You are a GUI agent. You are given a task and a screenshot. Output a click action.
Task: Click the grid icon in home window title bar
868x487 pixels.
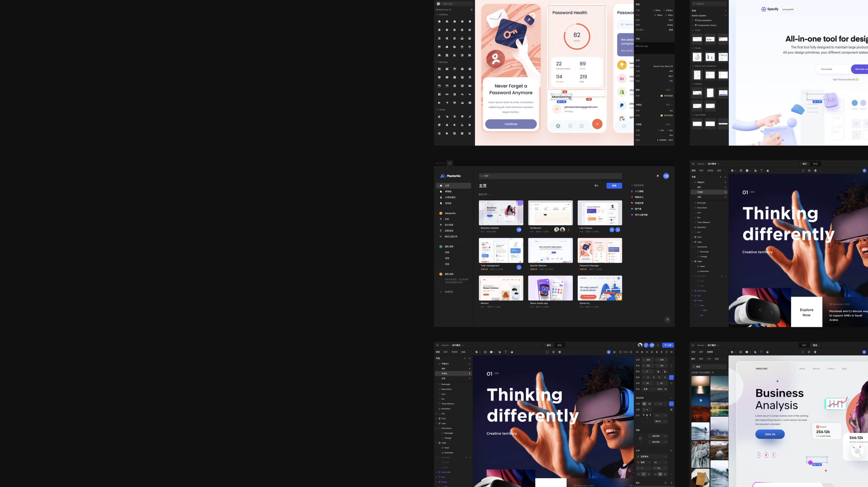(x=450, y=163)
